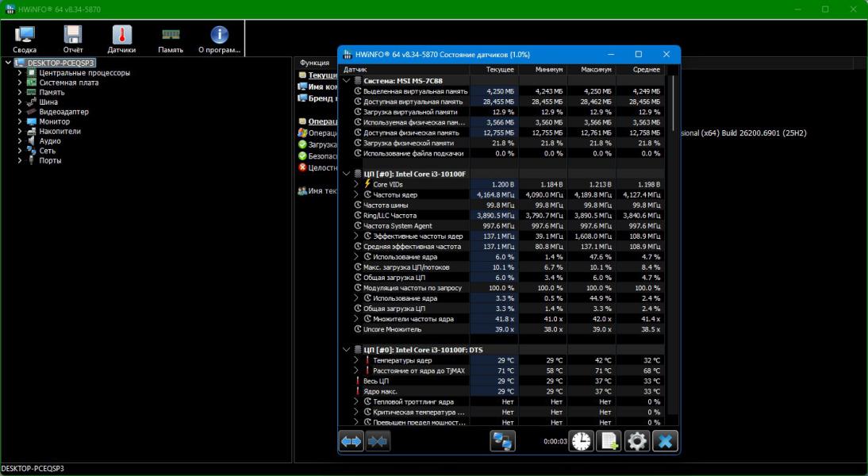The width and height of the screenshot is (868, 476).
Task: Start logging with the document plus icon
Action: click(609, 441)
